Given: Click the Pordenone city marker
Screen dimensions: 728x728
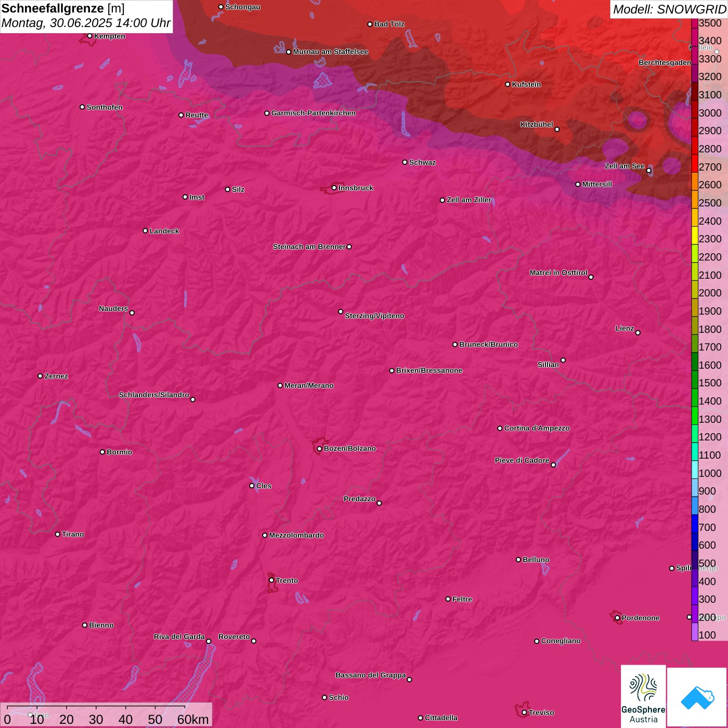Looking at the screenshot, I should click(x=617, y=618).
